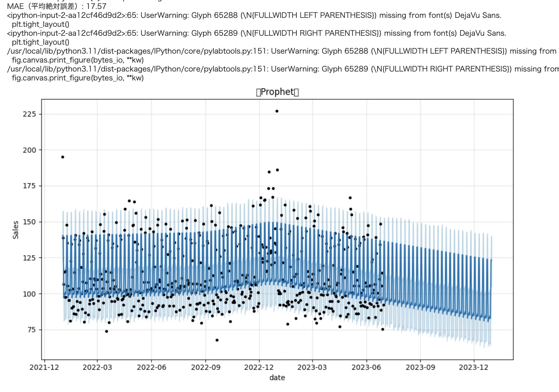The width and height of the screenshot is (559, 392).
Task: Click the first fig.canvas.print_figure line
Action: pos(78,60)
